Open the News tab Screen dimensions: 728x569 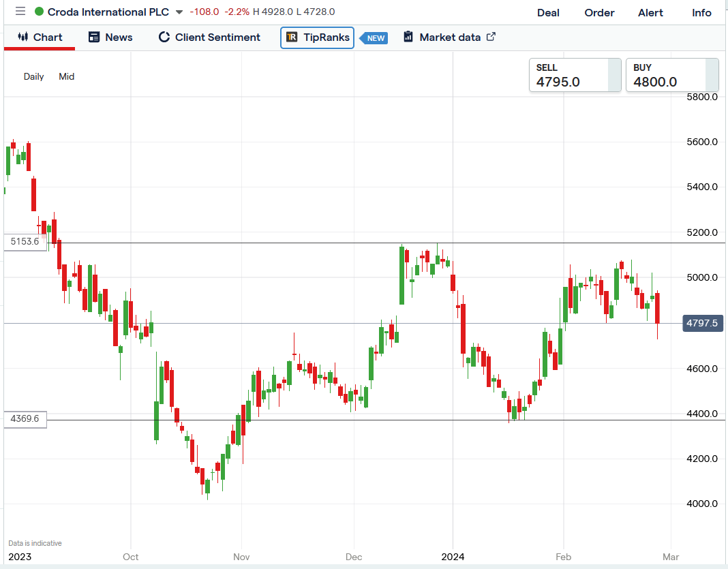pyautogui.click(x=110, y=37)
